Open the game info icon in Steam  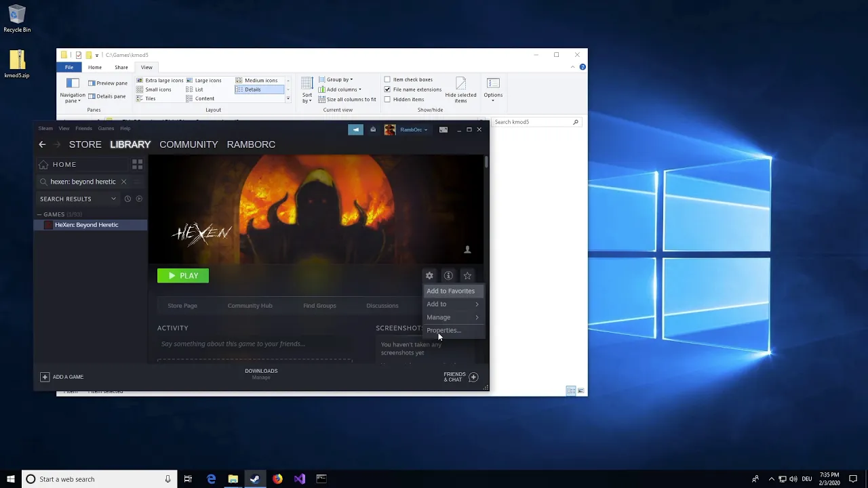(x=448, y=276)
